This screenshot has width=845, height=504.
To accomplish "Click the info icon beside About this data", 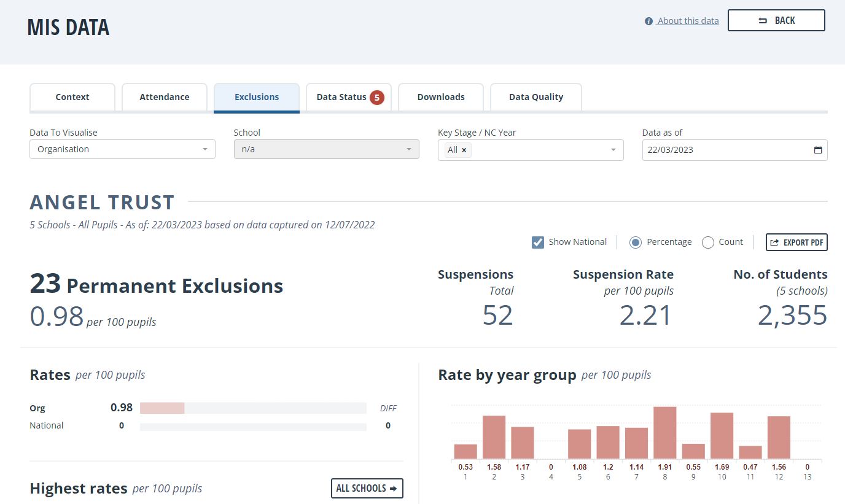I will pos(648,21).
